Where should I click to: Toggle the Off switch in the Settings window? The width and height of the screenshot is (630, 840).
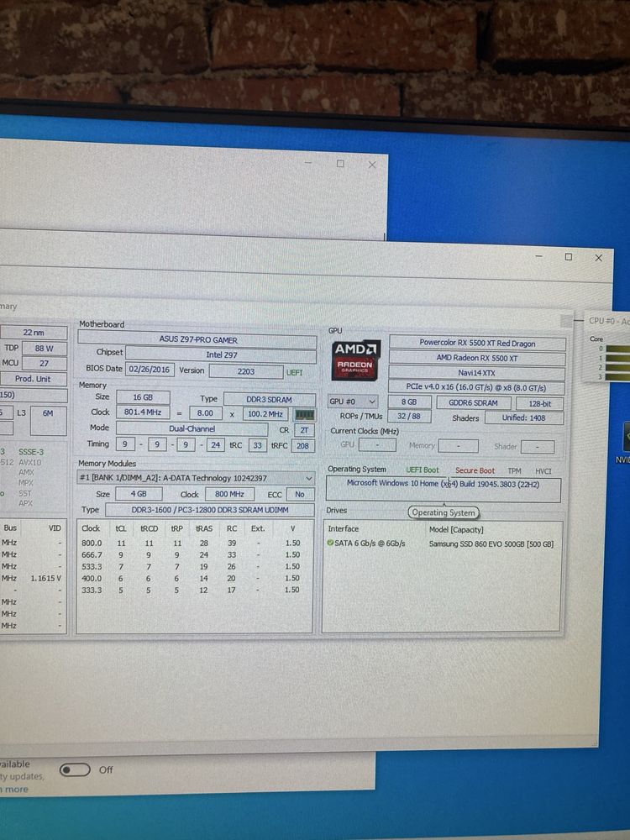pos(75,769)
